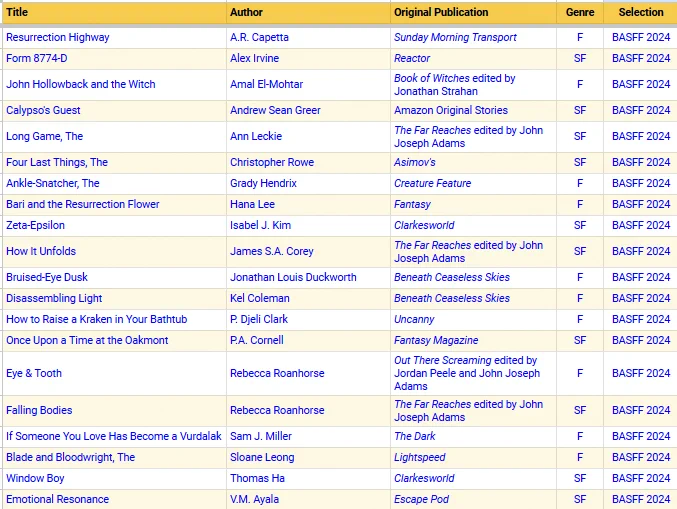This screenshot has width=677, height=509.
Task: Select author Christopher Rowe
Action: (272, 162)
